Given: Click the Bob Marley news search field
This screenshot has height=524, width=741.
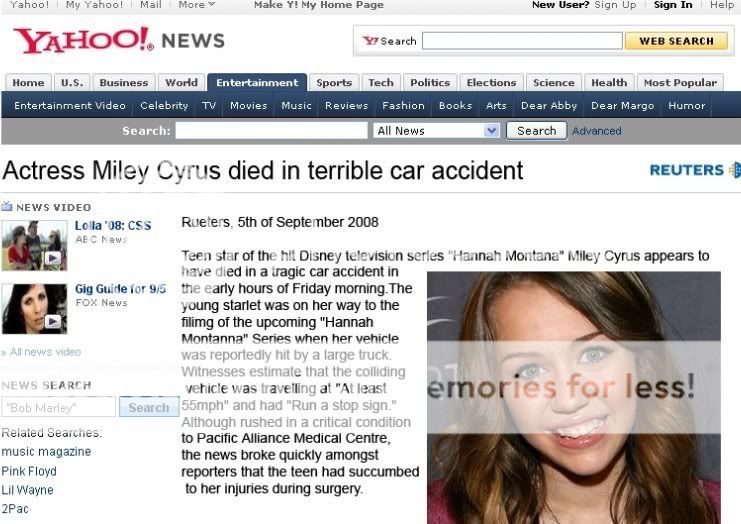Looking at the screenshot, I should 59,407.
